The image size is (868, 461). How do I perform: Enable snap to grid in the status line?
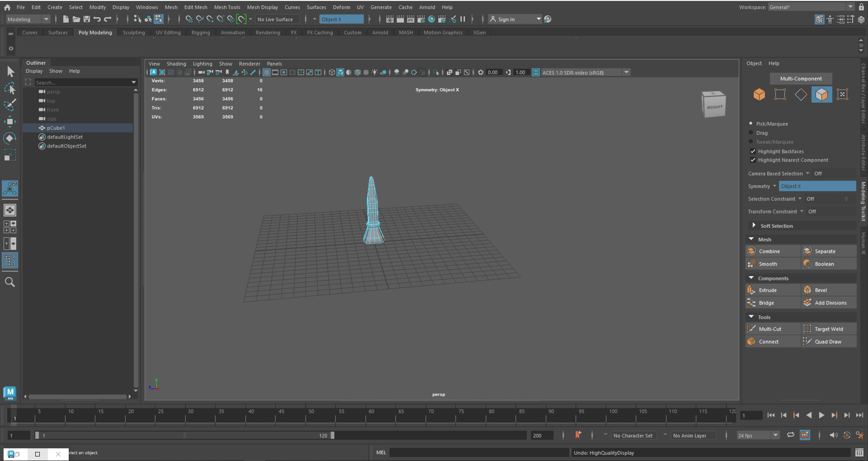[x=189, y=19]
